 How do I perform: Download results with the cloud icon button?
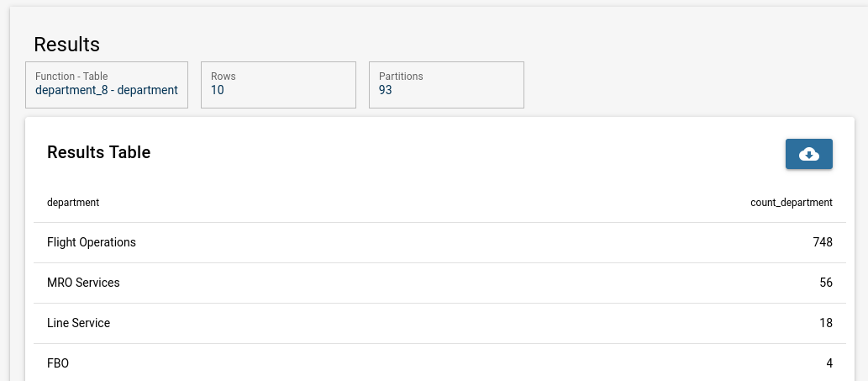pos(809,154)
